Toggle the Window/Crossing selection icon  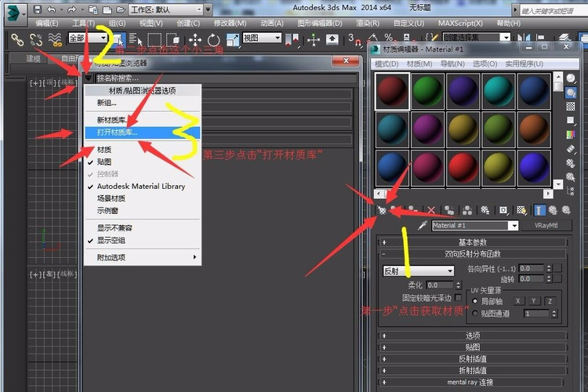tap(172, 39)
